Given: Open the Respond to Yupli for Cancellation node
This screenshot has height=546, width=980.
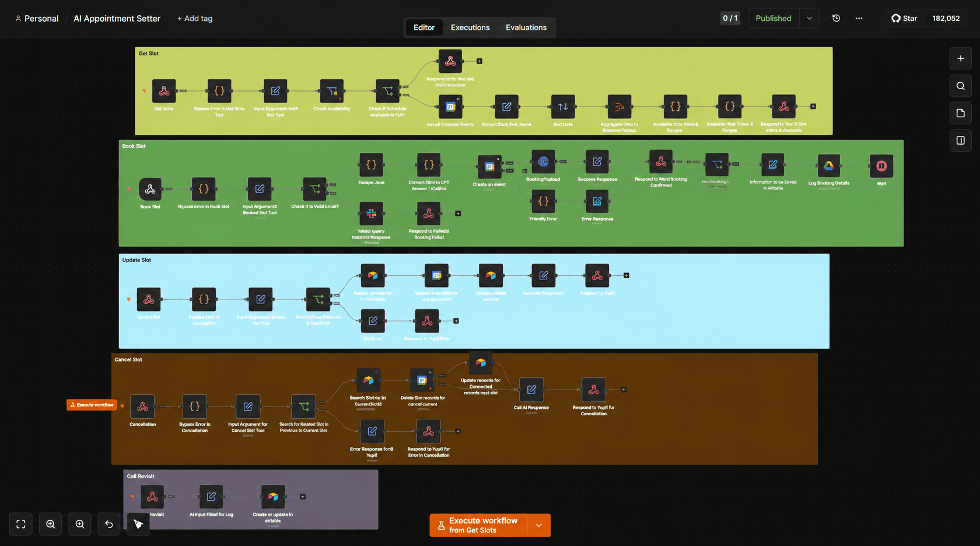Looking at the screenshot, I should [x=594, y=390].
